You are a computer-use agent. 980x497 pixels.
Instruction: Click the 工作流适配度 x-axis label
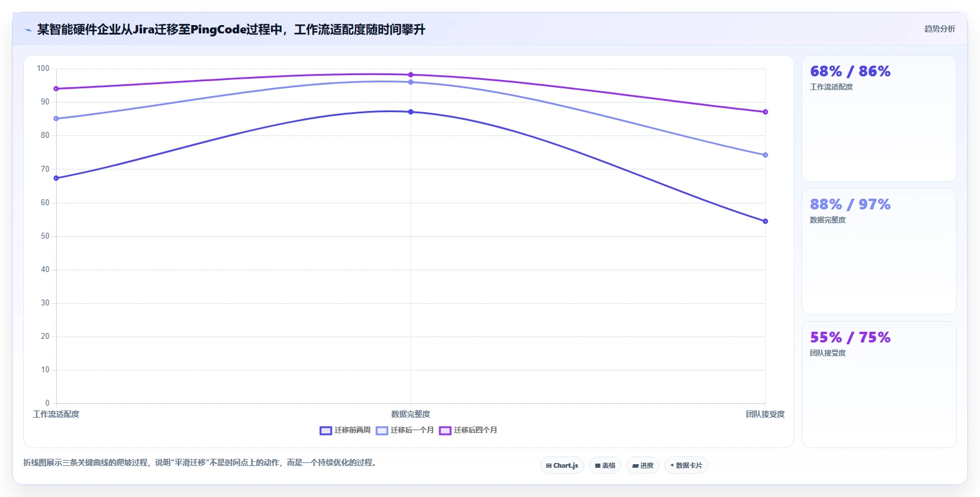click(56, 414)
